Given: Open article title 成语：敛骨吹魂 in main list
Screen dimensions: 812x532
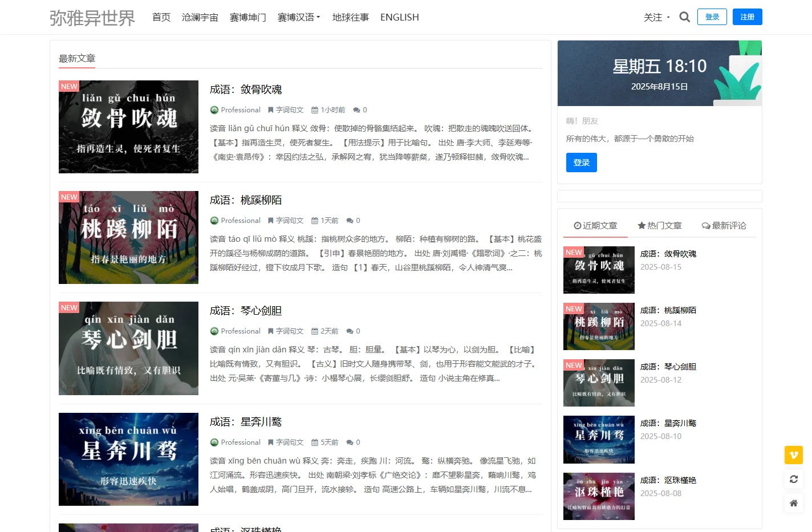Looking at the screenshot, I should (246, 90).
